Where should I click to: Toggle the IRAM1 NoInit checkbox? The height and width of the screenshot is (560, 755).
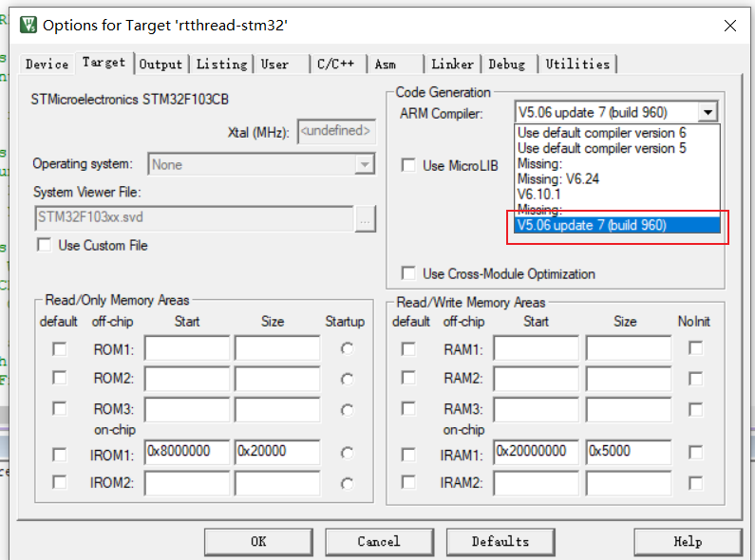tap(695, 452)
